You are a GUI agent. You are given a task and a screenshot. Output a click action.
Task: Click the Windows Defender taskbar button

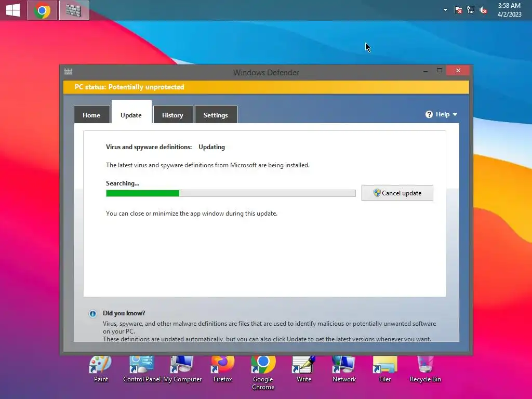point(74,10)
